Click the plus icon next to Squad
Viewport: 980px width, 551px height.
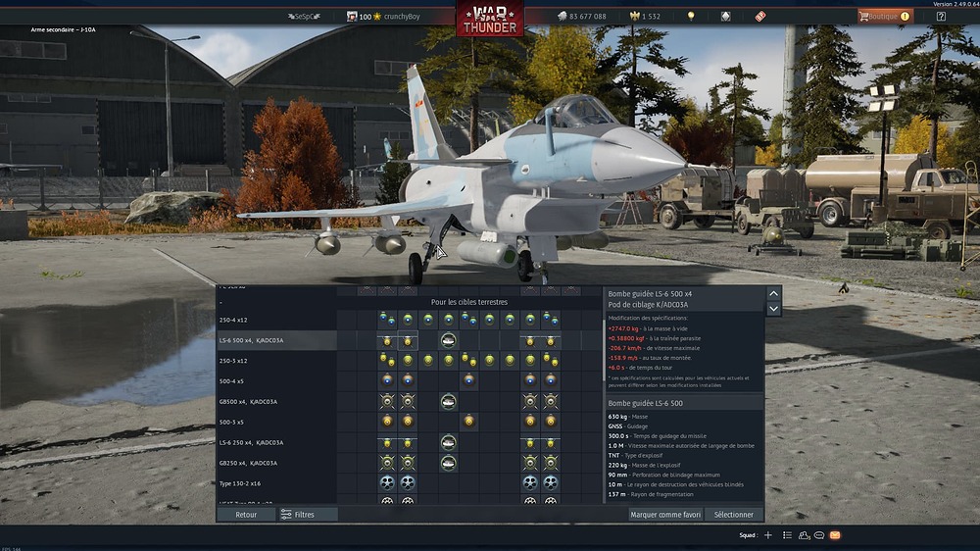coord(768,535)
